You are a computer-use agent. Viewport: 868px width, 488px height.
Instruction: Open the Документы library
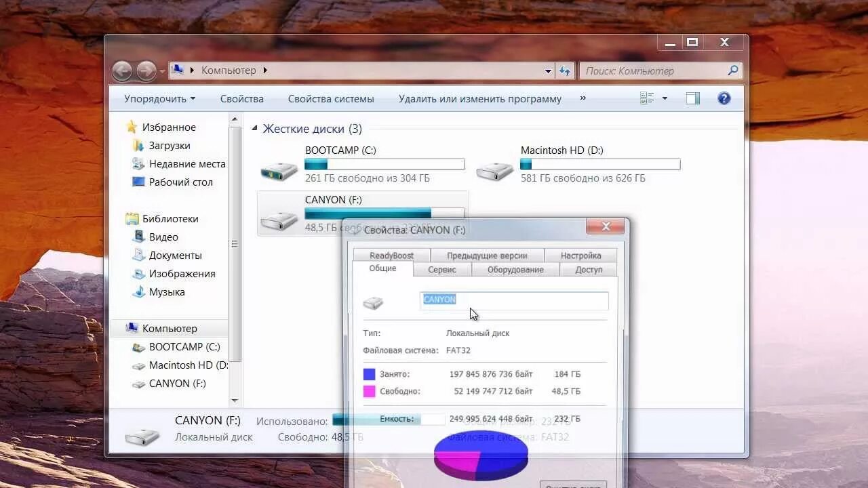tap(175, 256)
